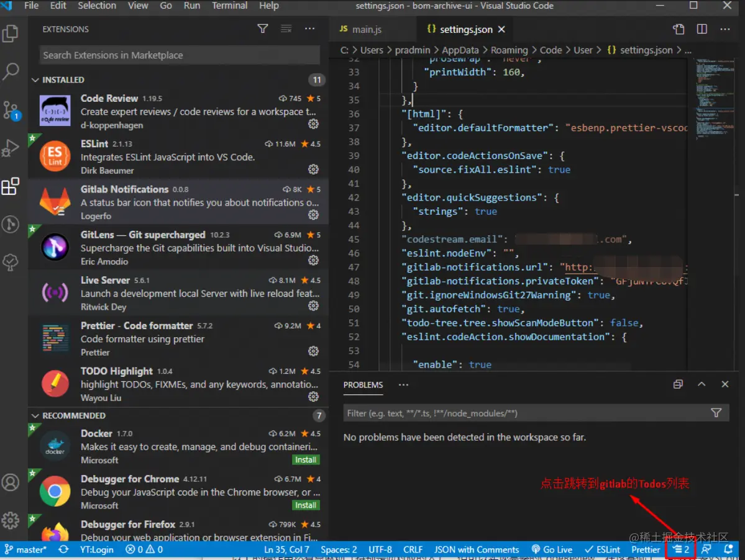Open Extensions views and more actions menu
745x560 pixels.
coord(310,29)
